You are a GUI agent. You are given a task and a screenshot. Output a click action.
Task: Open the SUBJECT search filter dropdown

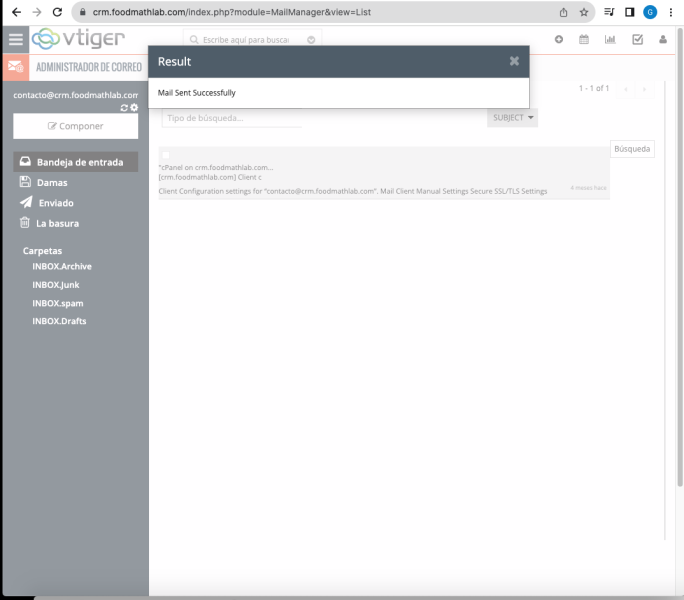[x=513, y=117]
